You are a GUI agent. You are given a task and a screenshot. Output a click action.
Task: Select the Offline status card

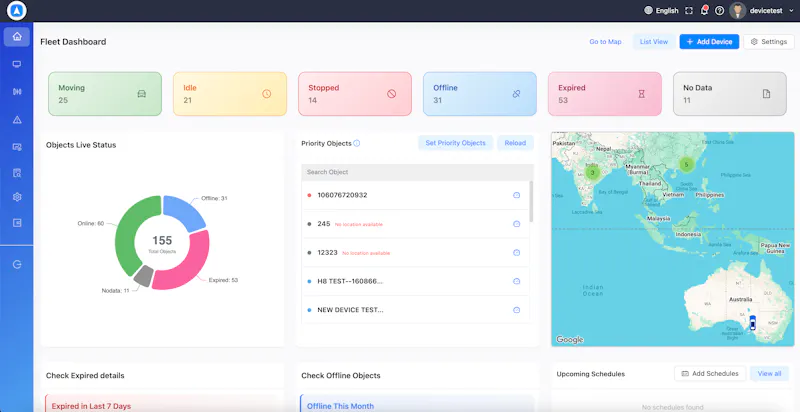click(480, 94)
